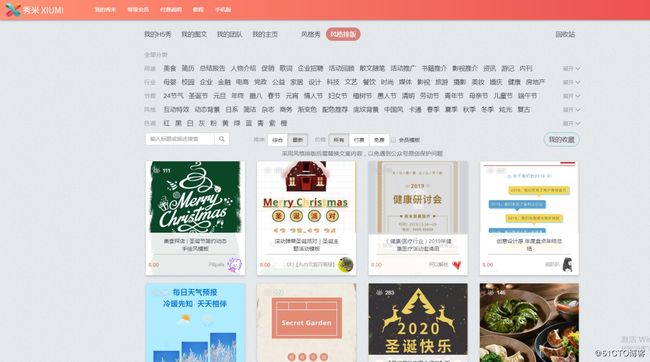Click the template search input field
Image resolution: width=650 pixels, height=362 pixels.
pyautogui.click(x=180, y=139)
